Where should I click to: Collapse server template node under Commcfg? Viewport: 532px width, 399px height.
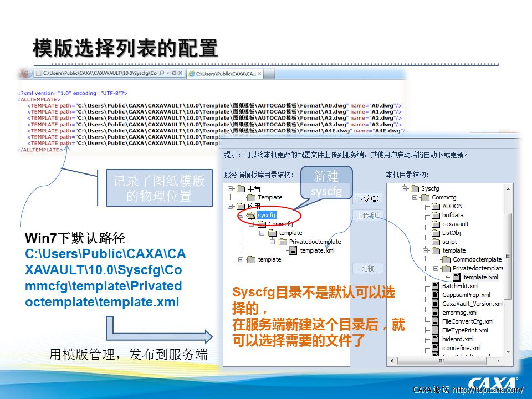(x=262, y=233)
